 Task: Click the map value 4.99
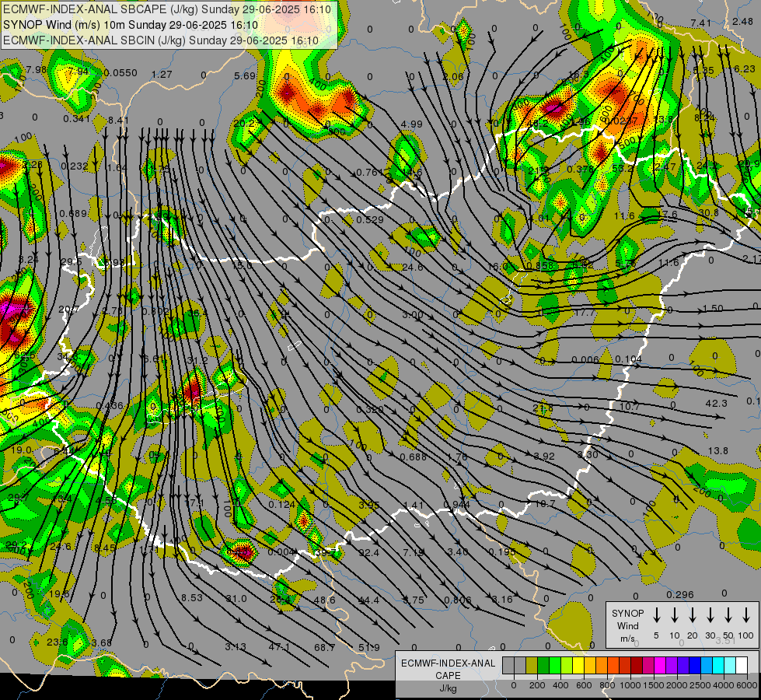pos(411,124)
